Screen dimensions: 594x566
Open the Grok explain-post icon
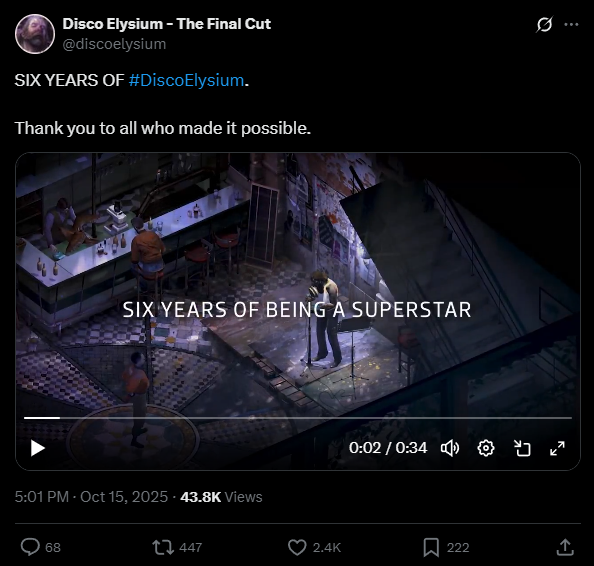[x=545, y=25]
